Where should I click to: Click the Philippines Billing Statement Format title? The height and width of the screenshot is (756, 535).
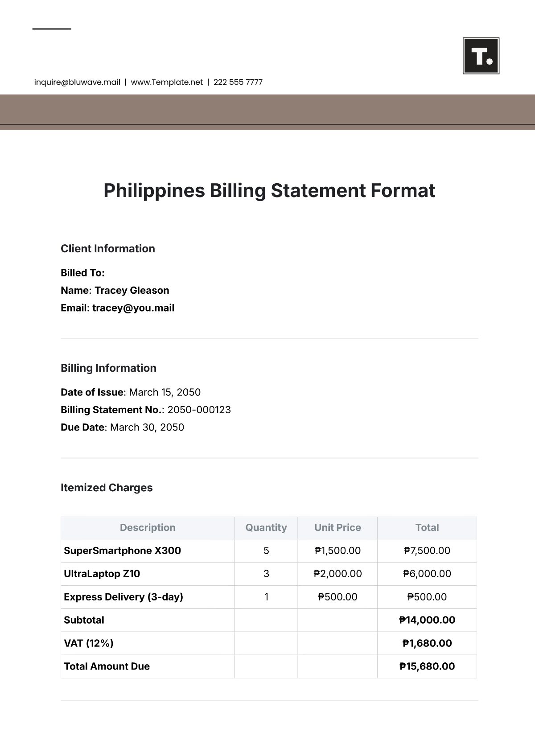point(269,191)
